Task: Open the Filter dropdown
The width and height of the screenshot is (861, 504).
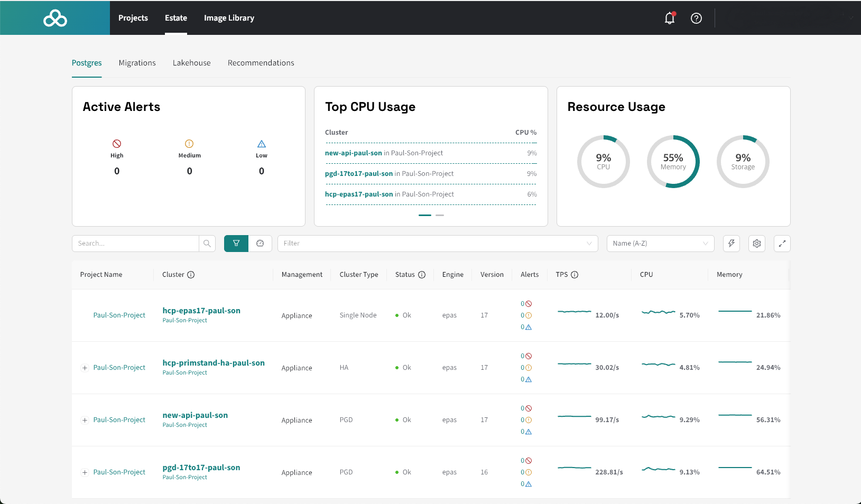Action: point(437,244)
